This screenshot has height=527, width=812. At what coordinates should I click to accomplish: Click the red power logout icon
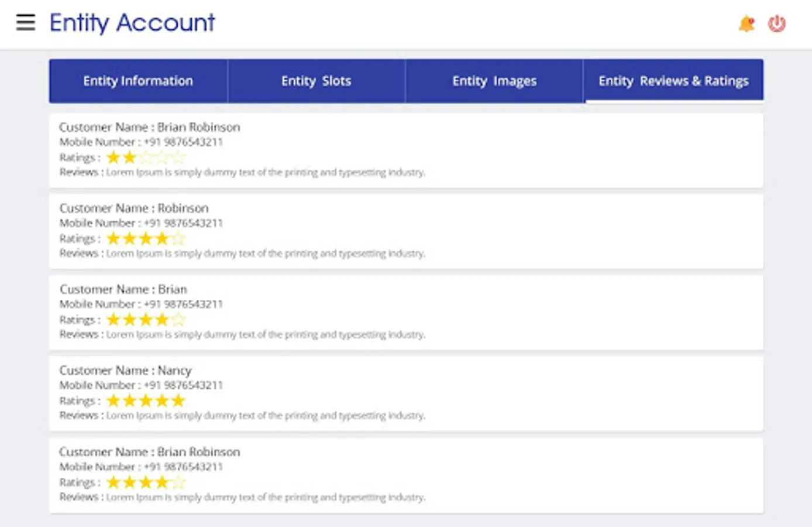pos(777,24)
